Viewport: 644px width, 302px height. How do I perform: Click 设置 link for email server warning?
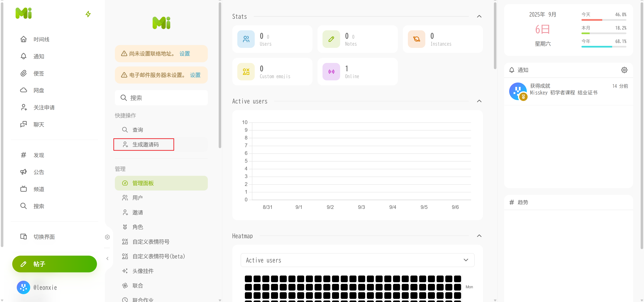tap(195, 75)
